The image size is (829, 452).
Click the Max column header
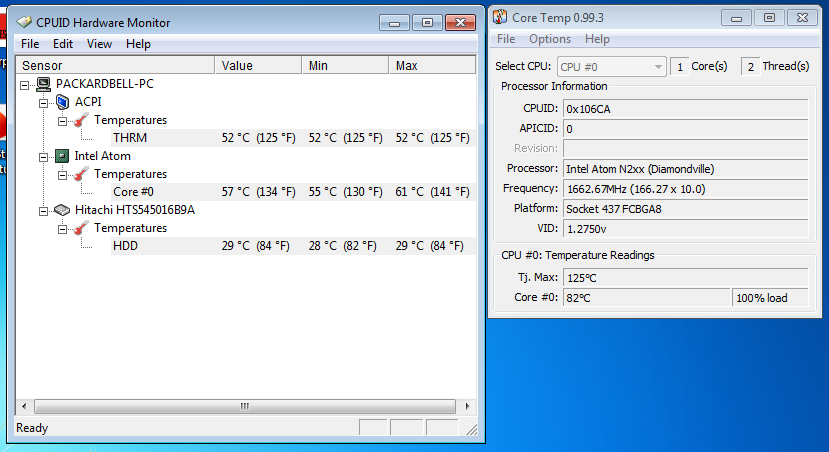pos(432,65)
